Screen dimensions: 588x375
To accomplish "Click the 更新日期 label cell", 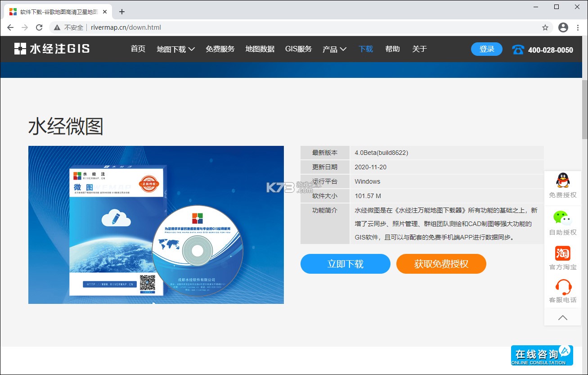I will click(325, 167).
